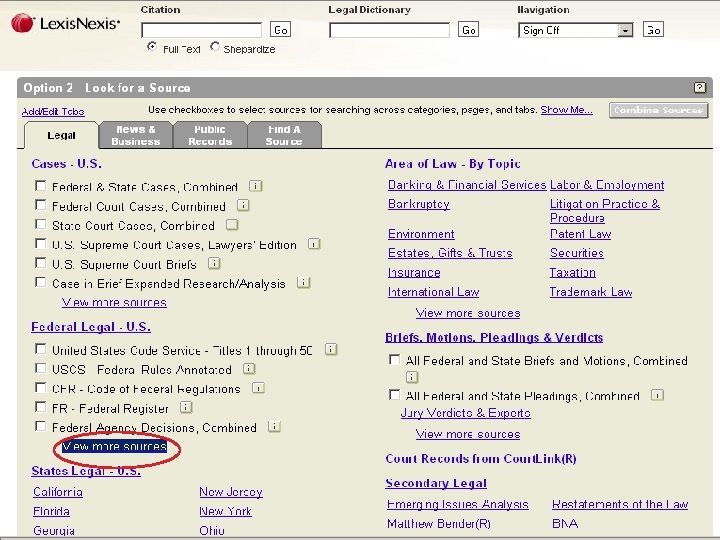The width and height of the screenshot is (720, 540).
Task: Open Labor & Employment topic link
Action: click(607, 185)
